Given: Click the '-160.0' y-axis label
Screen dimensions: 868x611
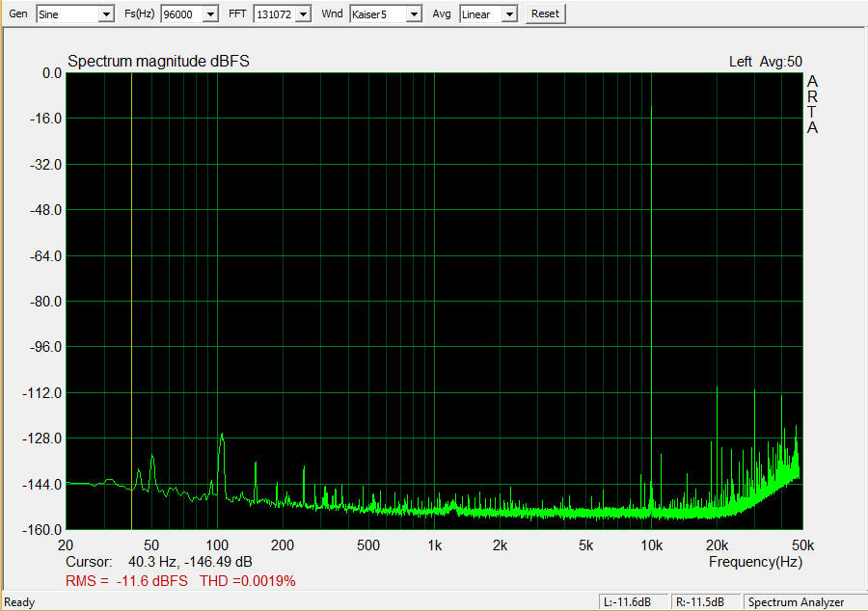Looking at the screenshot, I should (x=42, y=530).
